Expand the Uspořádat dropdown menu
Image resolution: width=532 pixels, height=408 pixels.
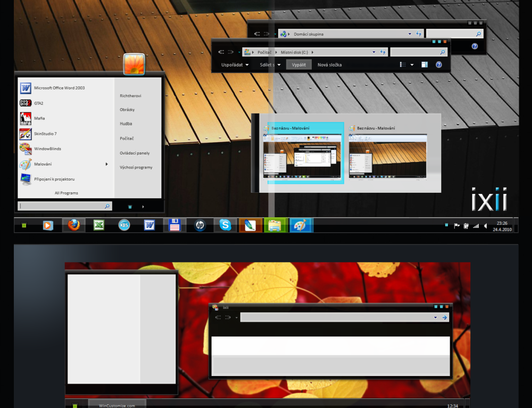tap(235, 64)
